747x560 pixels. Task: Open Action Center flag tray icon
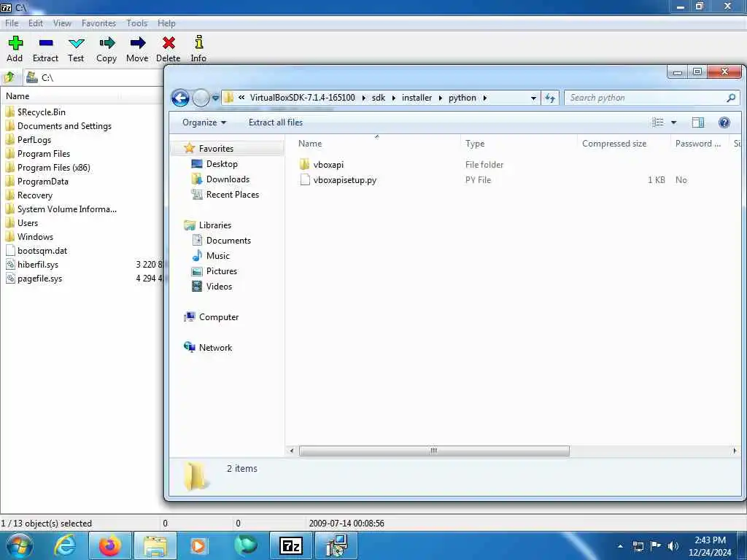coord(656,546)
